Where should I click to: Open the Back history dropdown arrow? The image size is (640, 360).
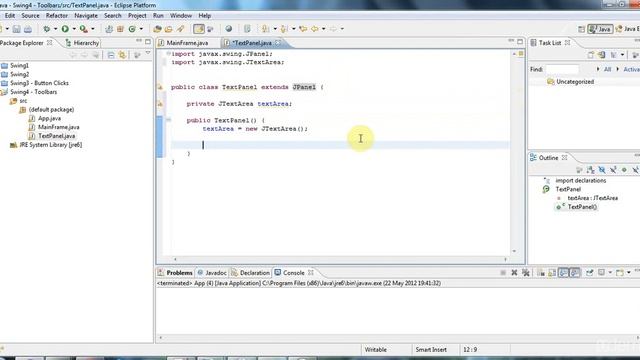(x=323, y=29)
